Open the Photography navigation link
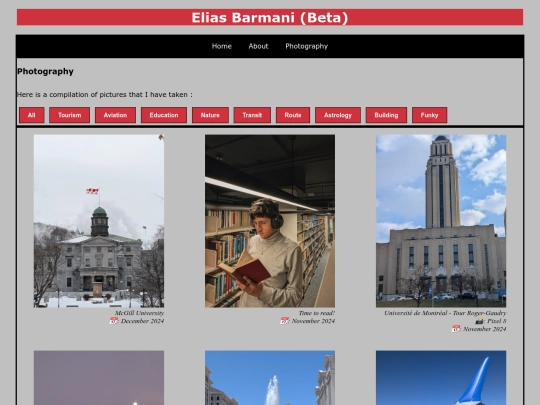This screenshot has width=540, height=405. pos(307,46)
